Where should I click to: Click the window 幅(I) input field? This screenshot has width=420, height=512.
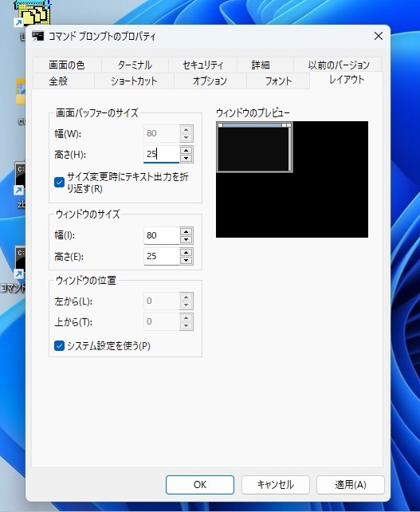click(x=162, y=235)
